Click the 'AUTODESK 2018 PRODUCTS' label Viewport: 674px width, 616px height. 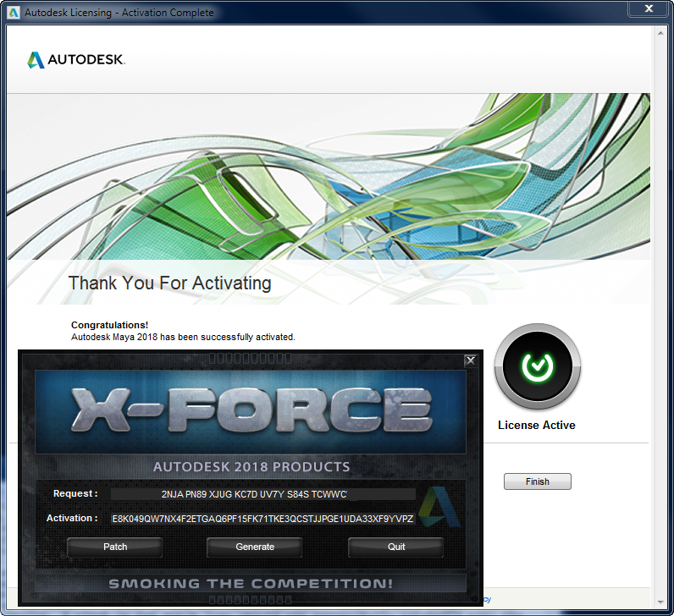[251, 467]
